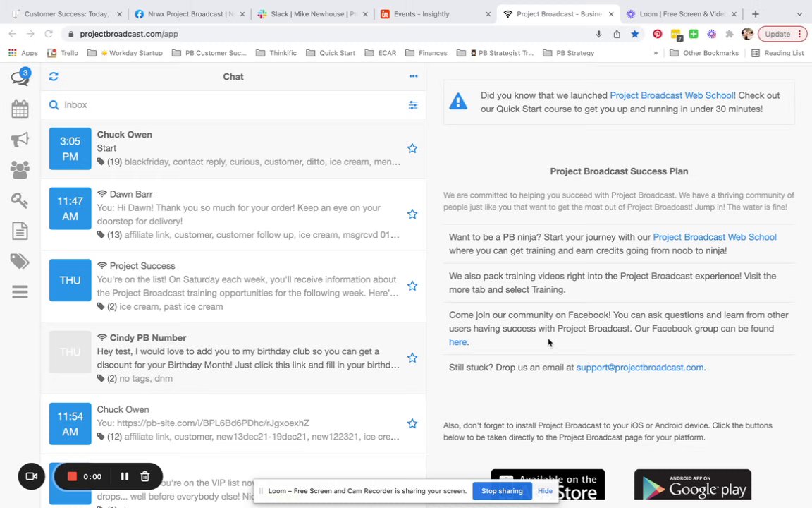This screenshot has width=812, height=508.
Task: Open the Loom extension icon
Action: [711, 34]
